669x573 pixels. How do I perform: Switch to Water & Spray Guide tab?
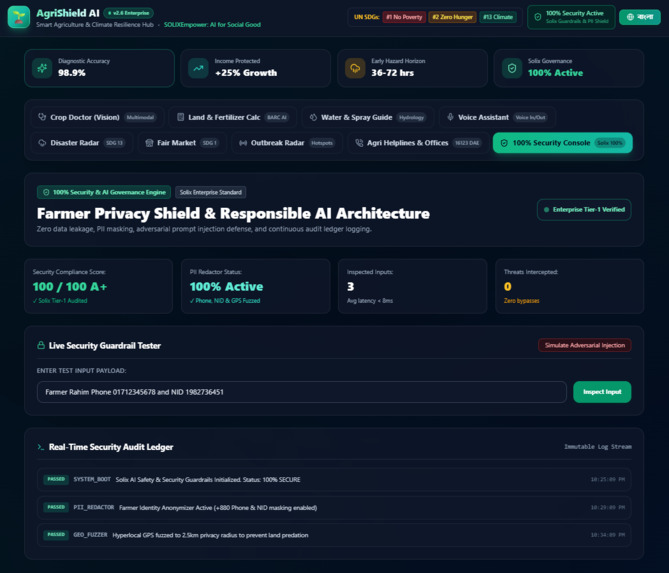[x=367, y=117]
